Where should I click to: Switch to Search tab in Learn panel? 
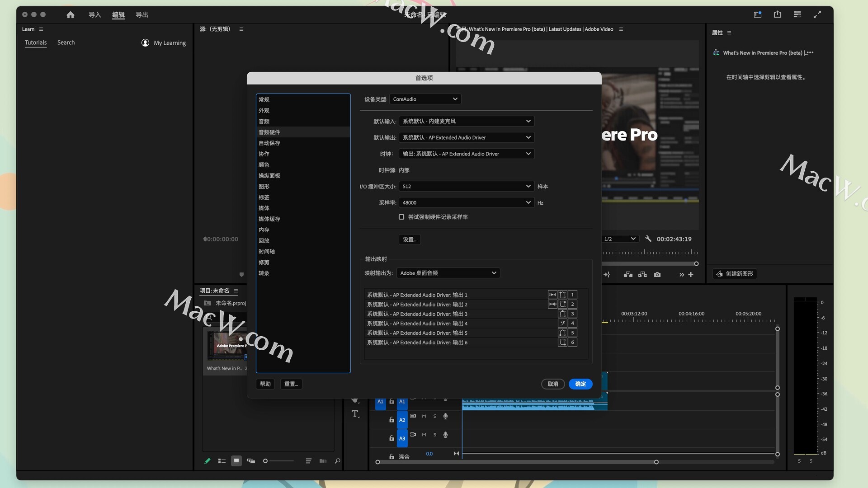66,42
